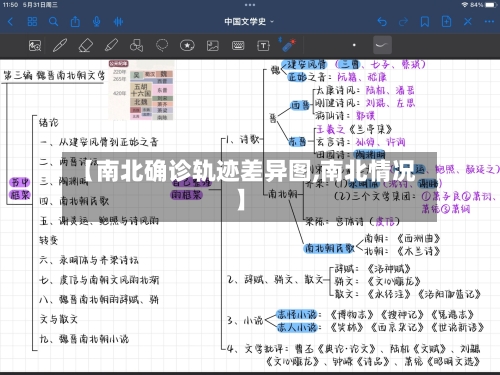Add a new page to the notebook
The height and width of the screenshot is (375, 500).
tap(446, 22)
